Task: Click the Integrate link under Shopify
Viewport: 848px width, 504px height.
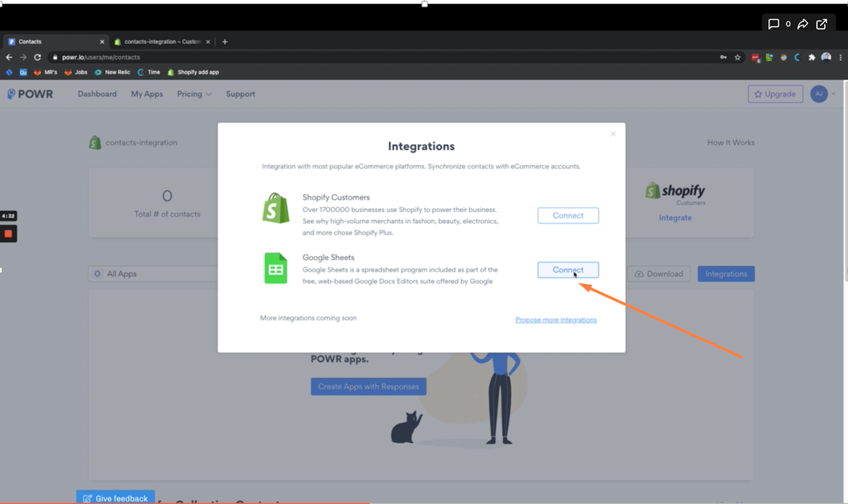Action: point(675,217)
